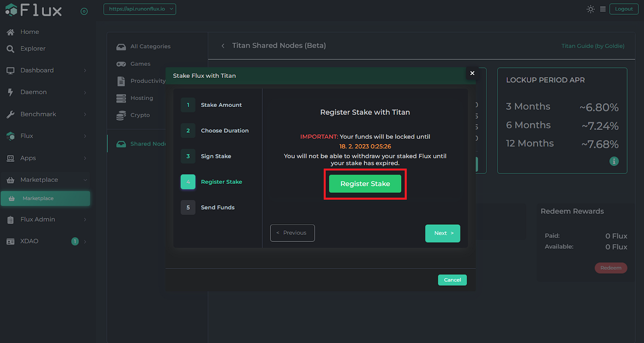Toggle the hamburger menu near Logout

(603, 9)
